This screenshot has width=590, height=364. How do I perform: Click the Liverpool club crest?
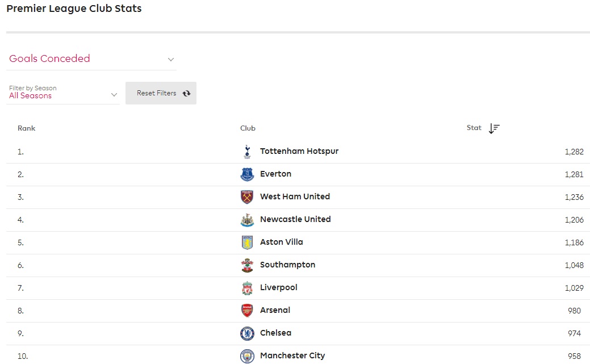point(246,288)
